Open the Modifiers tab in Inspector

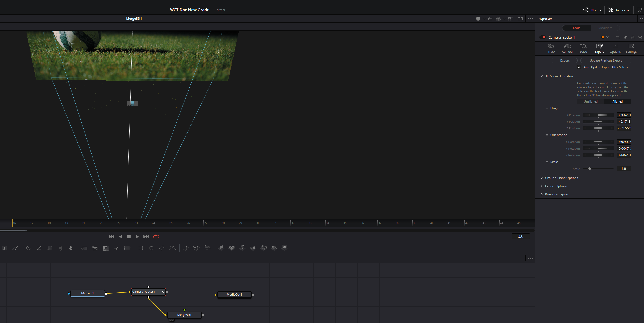605,28
